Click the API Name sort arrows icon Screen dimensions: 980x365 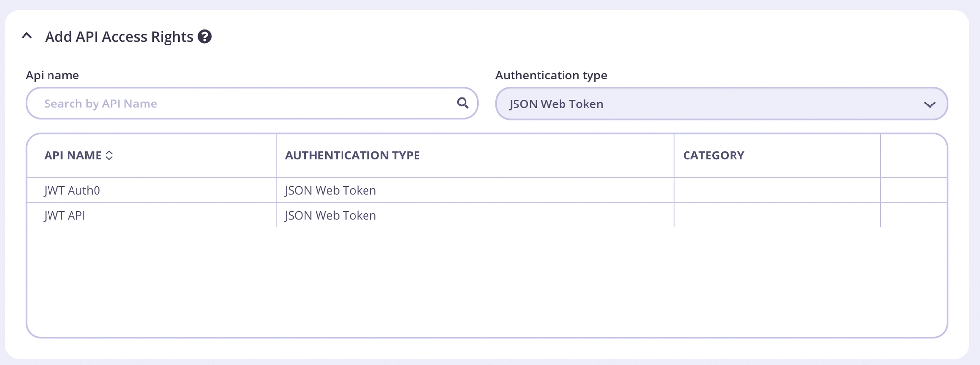click(x=109, y=156)
